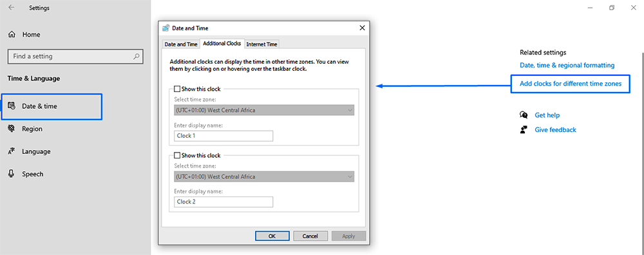This screenshot has height=255, width=644.
Task: Open the Get help link
Action: coord(547,115)
